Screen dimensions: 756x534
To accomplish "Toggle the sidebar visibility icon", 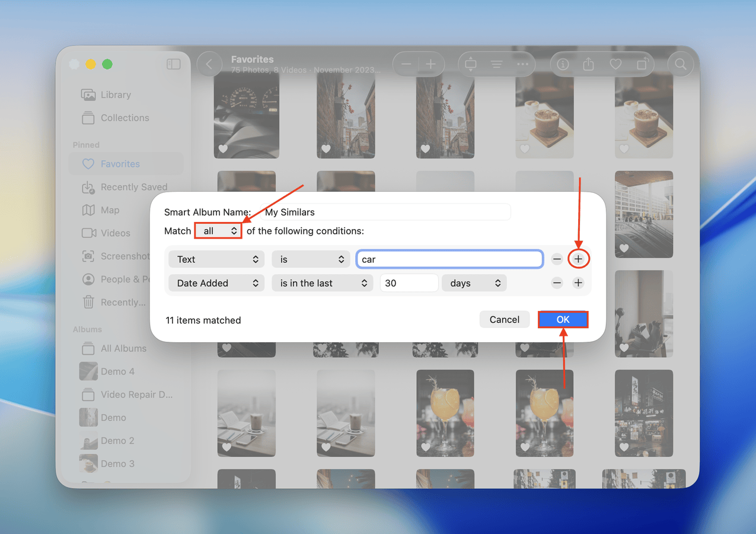I will 173,64.
